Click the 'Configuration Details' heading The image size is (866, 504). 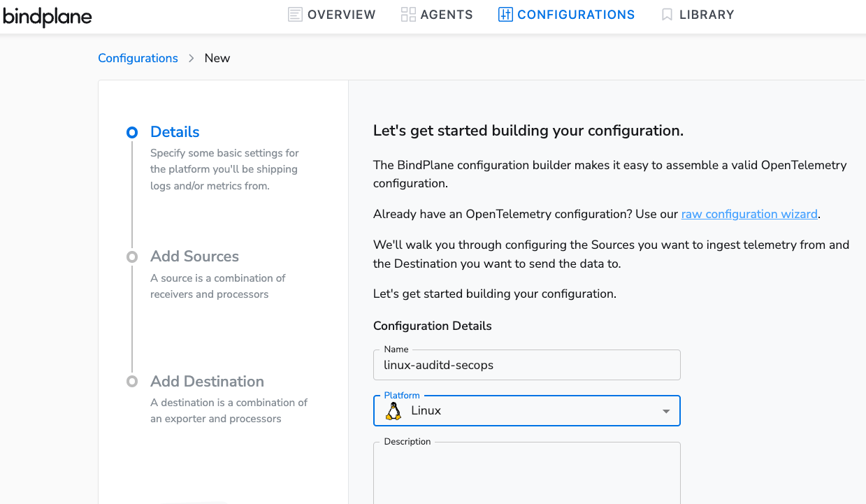point(433,326)
